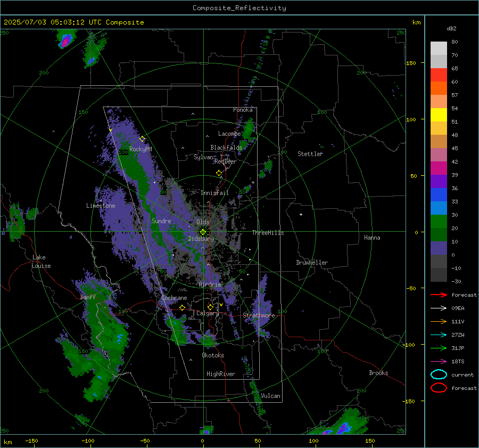The height and width of the screenshot is (448, 479).
Task: Click the HighRiver town label
Action: [221, 374]
